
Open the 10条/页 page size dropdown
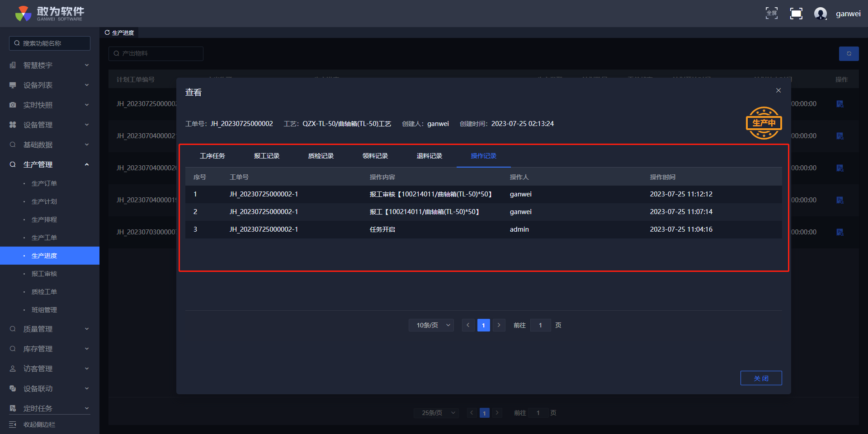431,325
